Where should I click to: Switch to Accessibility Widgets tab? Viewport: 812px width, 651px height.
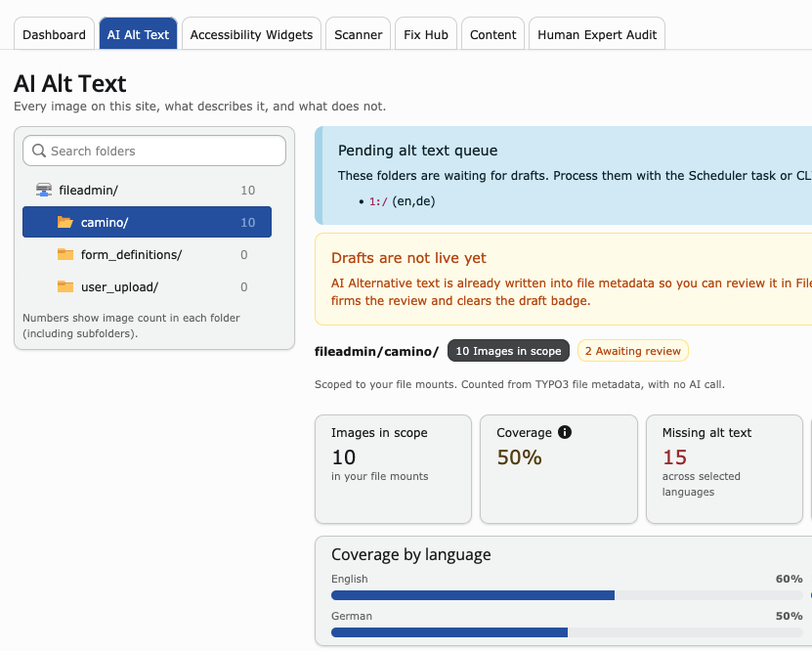click(251, 34)
